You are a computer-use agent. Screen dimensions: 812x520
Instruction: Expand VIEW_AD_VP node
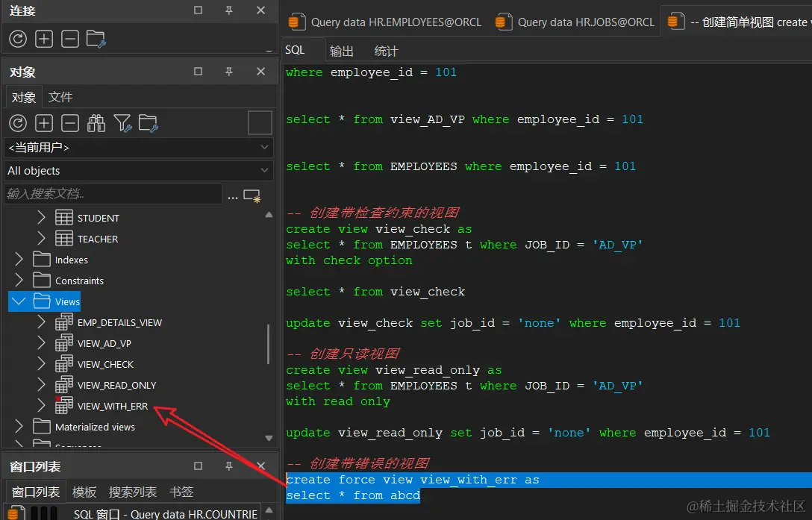[x=42, y=343]
